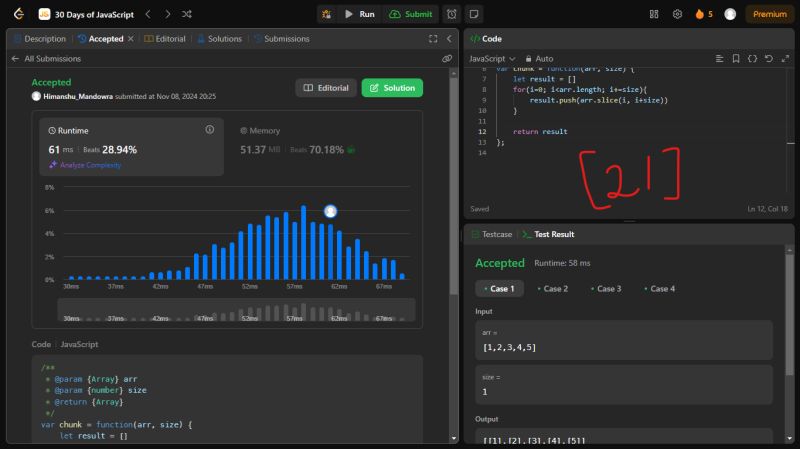Pick a random problem shuffle icon
The height and width of the screenshot is (449, 800).
187,14
